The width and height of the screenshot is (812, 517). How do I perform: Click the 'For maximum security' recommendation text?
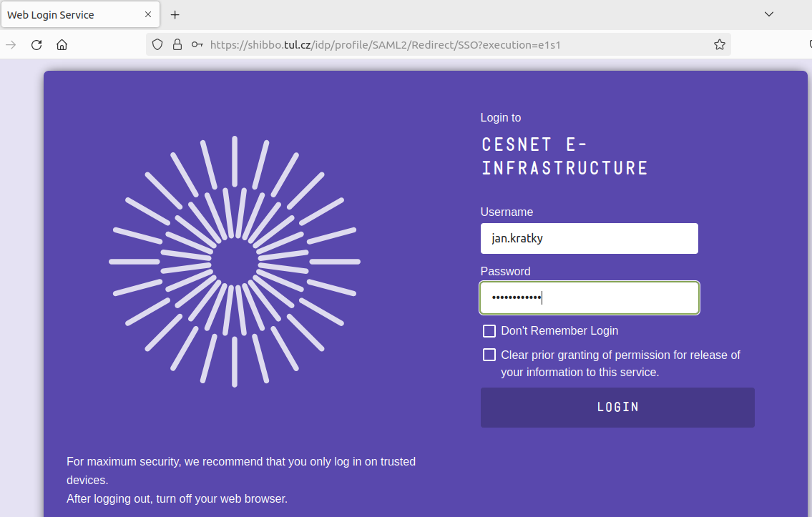tap(241, 471)
